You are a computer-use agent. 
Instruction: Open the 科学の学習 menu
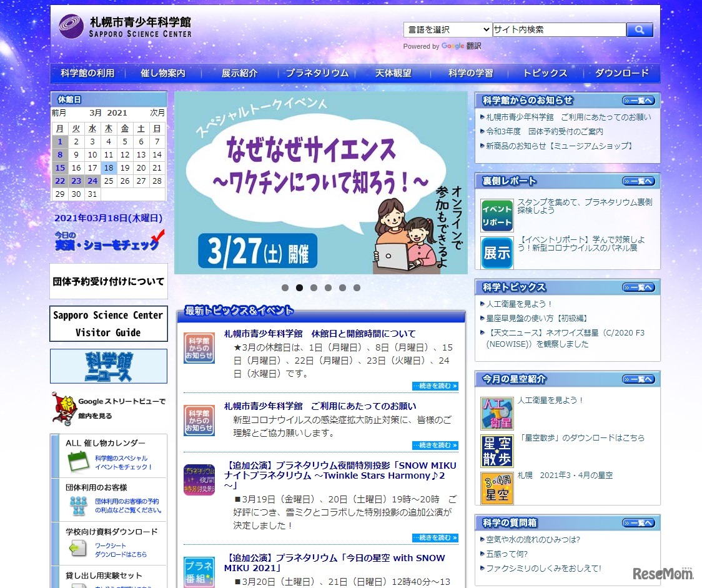click(x=470, y=73)
